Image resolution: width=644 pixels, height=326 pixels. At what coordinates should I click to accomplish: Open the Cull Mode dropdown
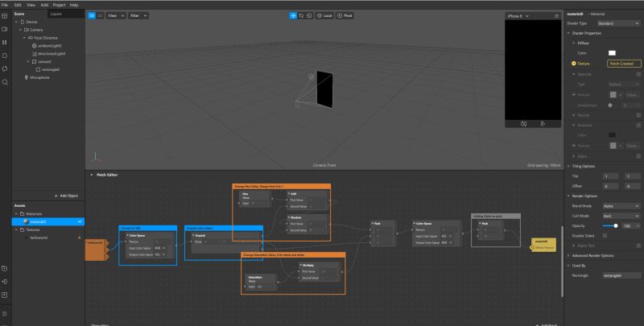tap(621, 216)
